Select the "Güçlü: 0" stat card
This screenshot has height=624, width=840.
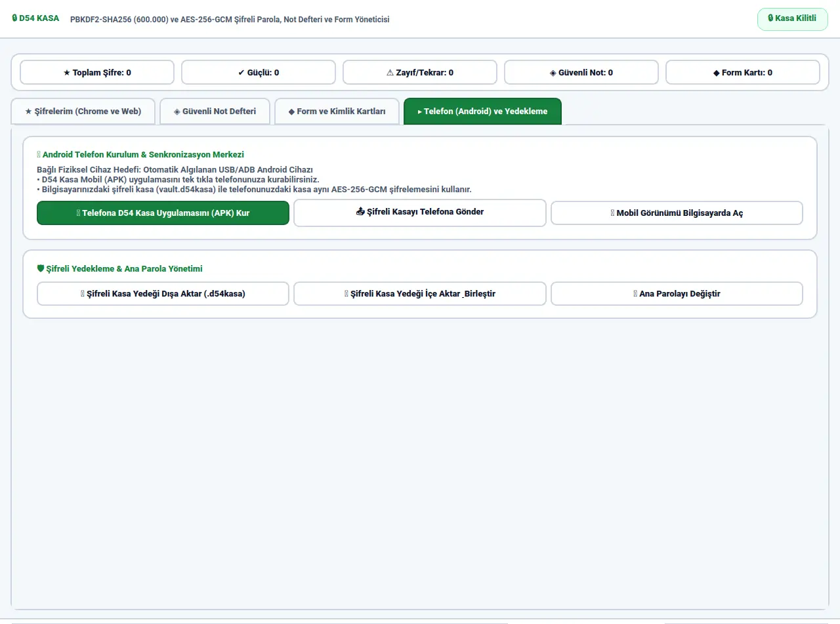[259, 73]
